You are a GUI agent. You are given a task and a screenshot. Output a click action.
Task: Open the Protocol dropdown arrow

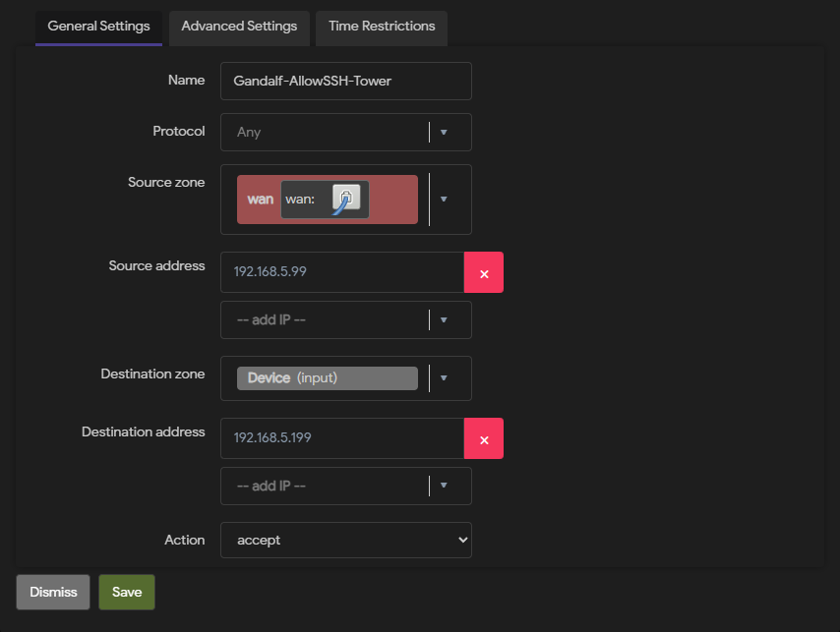(x=444, y=132)
